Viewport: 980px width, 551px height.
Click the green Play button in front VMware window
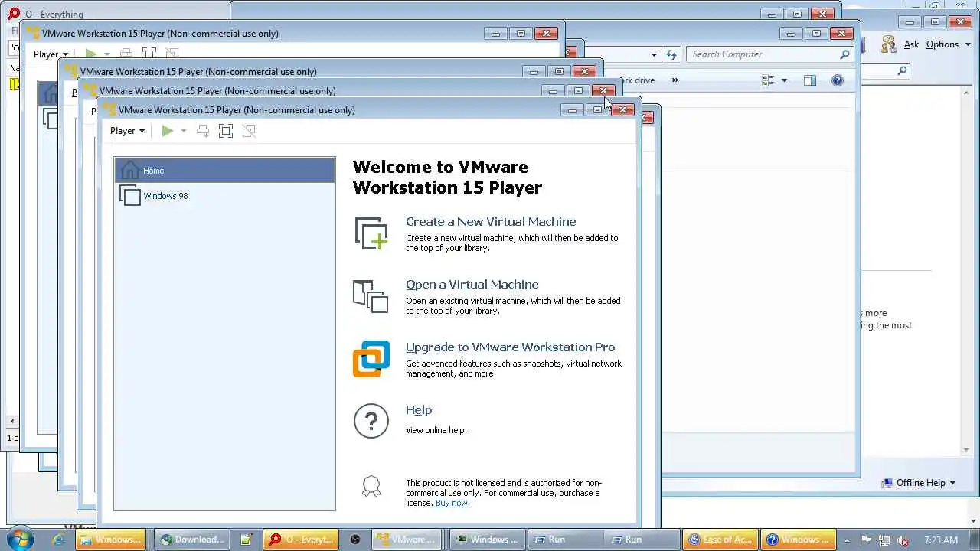(167, 131)
